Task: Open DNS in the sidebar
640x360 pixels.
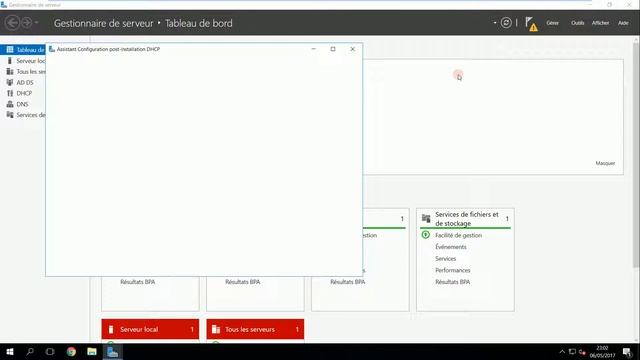Action: point(23,104)
